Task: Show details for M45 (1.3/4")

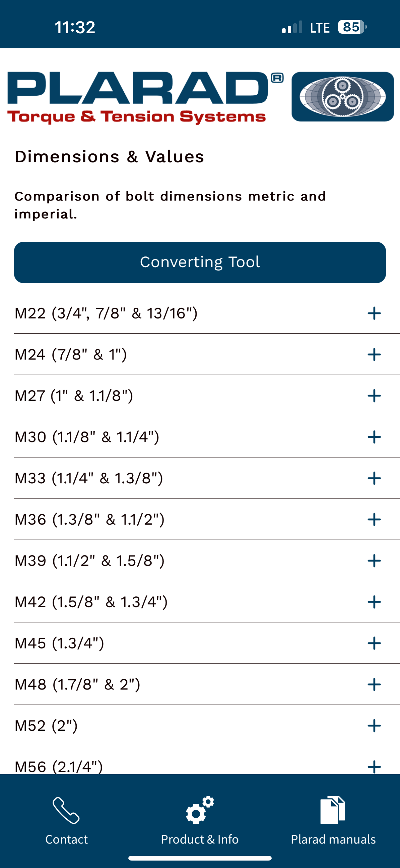Action: click(x=207, y=643)
